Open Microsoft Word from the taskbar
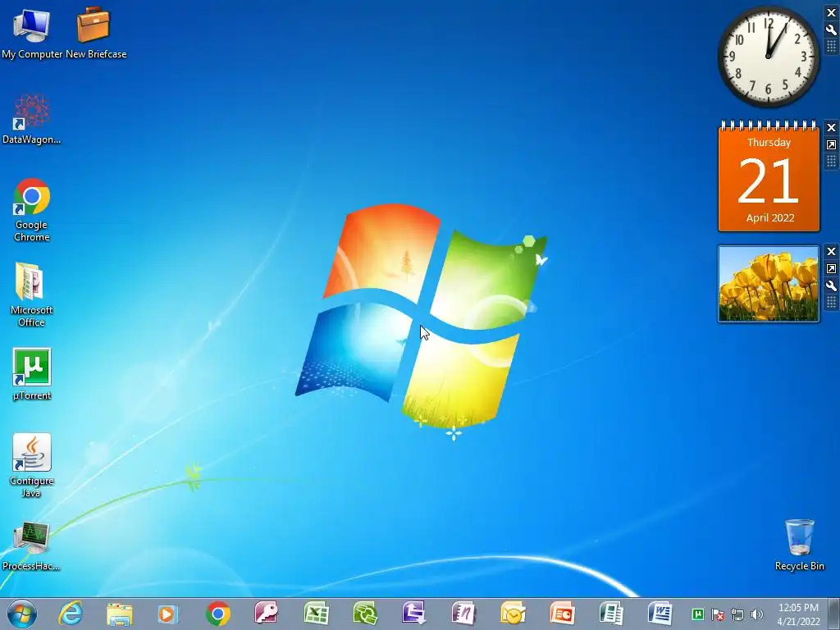Viewport: 840px width, 630px height. pos(660,614)
